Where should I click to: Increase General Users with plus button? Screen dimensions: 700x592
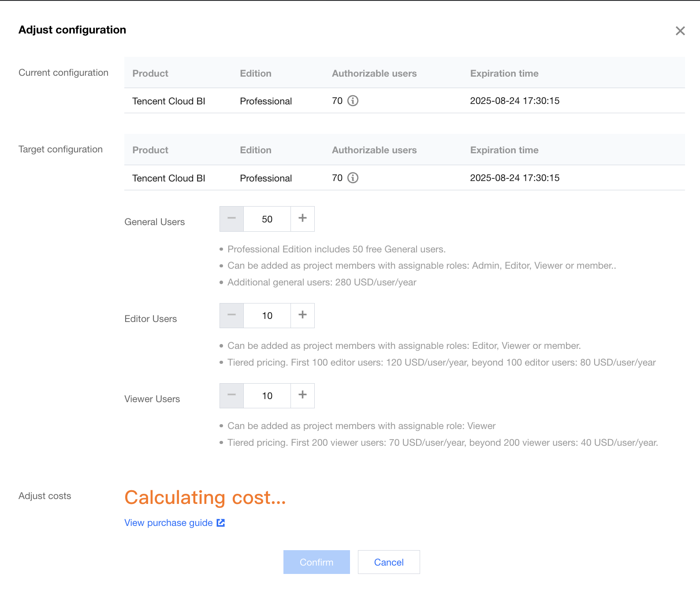coord(302,219)
